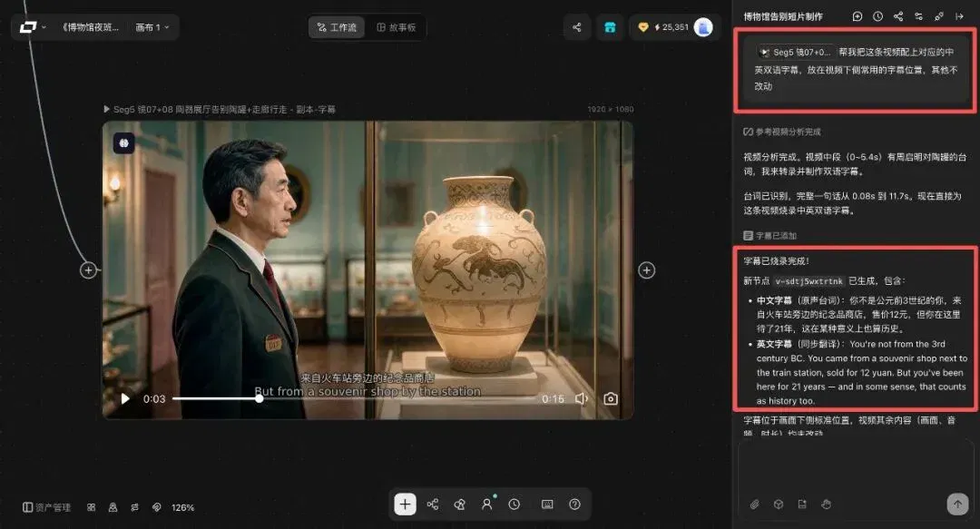Click the workflow nodes icon in bottom toolbar
The image size is (980, 529).
[433, 504]
